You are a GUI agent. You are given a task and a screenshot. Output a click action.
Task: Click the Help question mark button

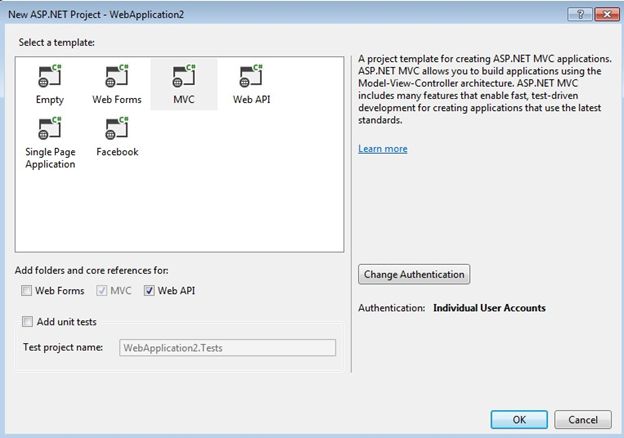click(579, 12)
